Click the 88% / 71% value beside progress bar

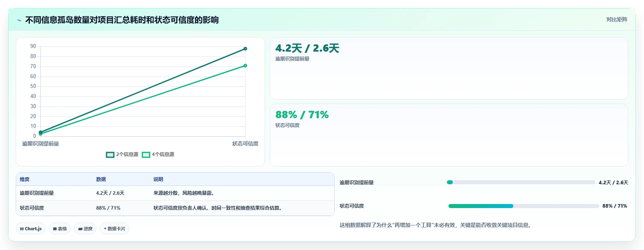pyautogui.click(x=615, y=206)
